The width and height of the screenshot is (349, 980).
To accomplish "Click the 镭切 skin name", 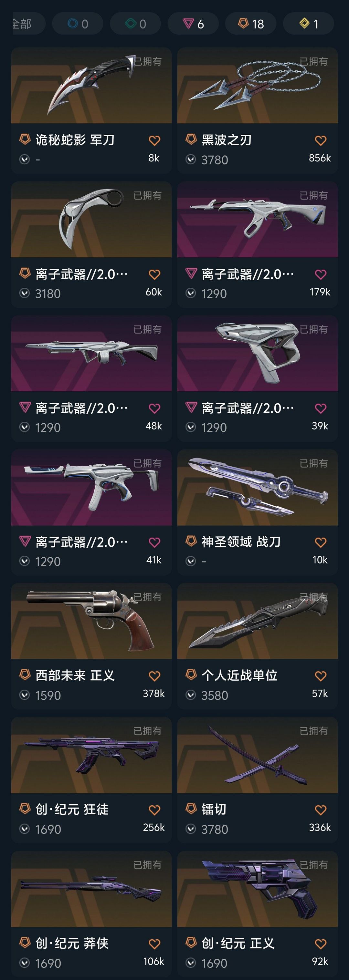I will click(214, 810).
